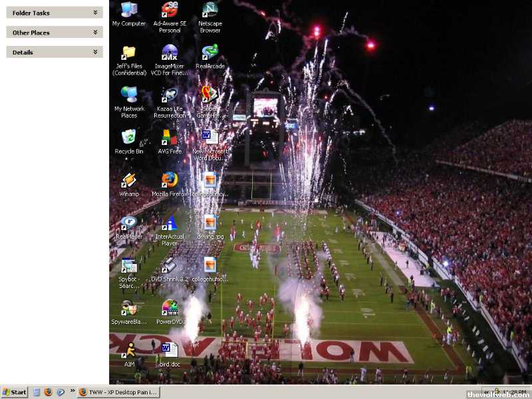Open the DVD Shrink 3.2 shortcut
The height and width of the screenshot is (399, 532).
(x=170, y=265)
